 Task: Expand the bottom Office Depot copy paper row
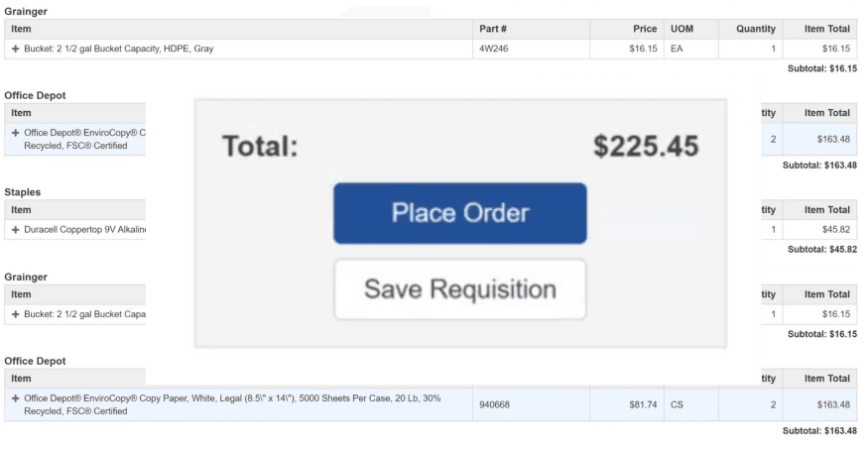coord(14,397)
